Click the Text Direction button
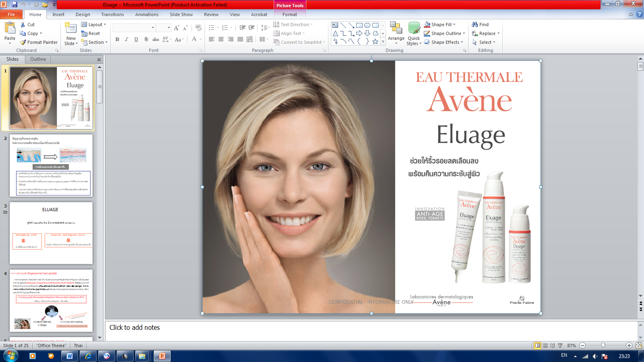 point(293,25)
